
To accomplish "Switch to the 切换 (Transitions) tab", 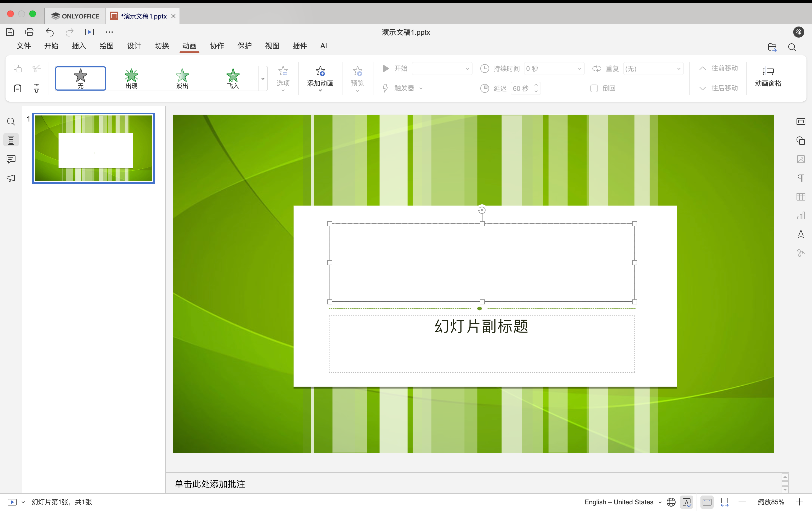I will 162,46.
